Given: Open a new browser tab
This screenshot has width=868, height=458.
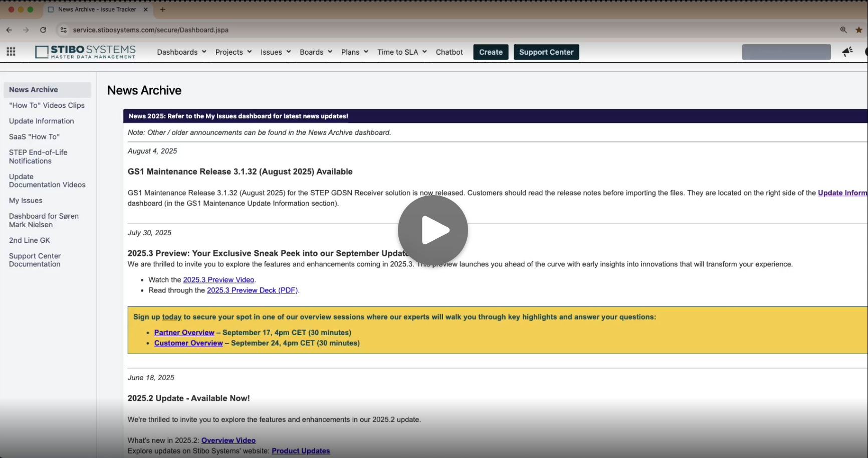Looking at the screenshot, I should 163,10.
